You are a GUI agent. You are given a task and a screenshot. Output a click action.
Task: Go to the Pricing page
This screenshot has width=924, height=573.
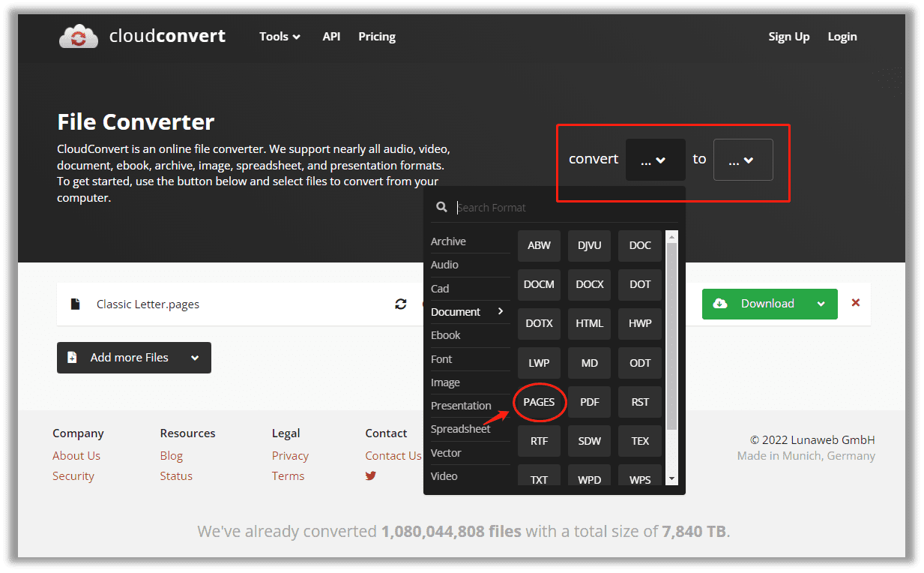tap(377, 36)
